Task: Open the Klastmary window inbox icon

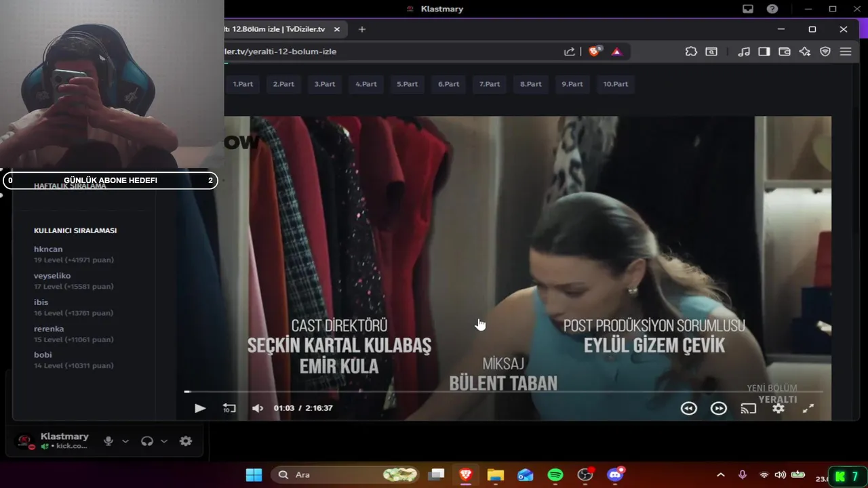Action: pos(748,9)
